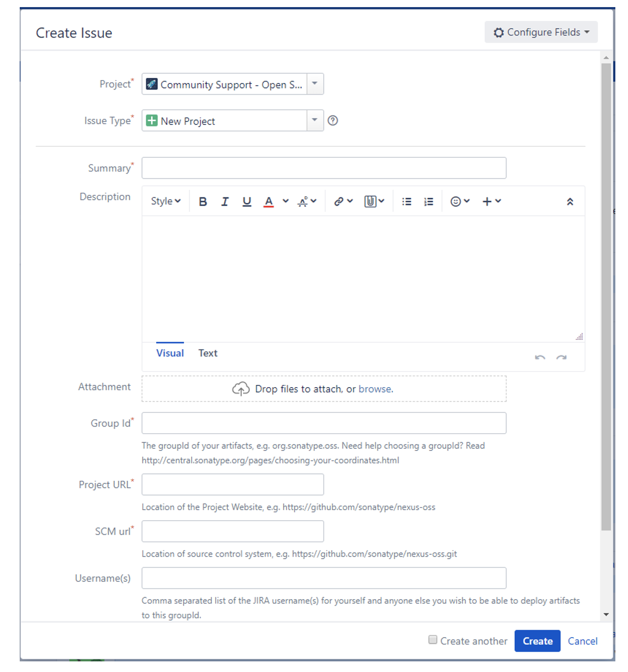Click the undo arrow in editor
The width and height of the screenshot is (628, 672).
pyautogui.click(x=540, y=357)
